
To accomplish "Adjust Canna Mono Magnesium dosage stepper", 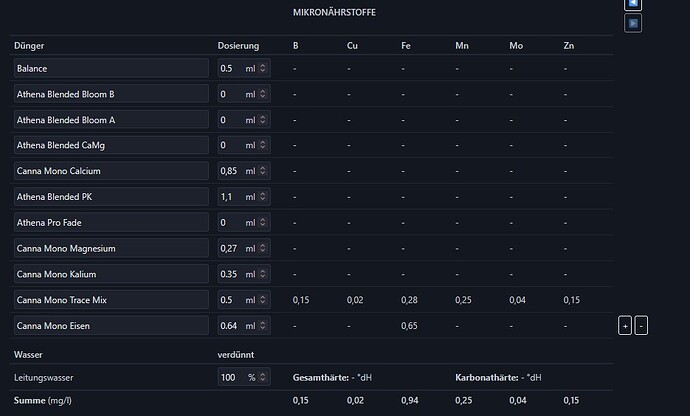I will click(x=263, y=248).
